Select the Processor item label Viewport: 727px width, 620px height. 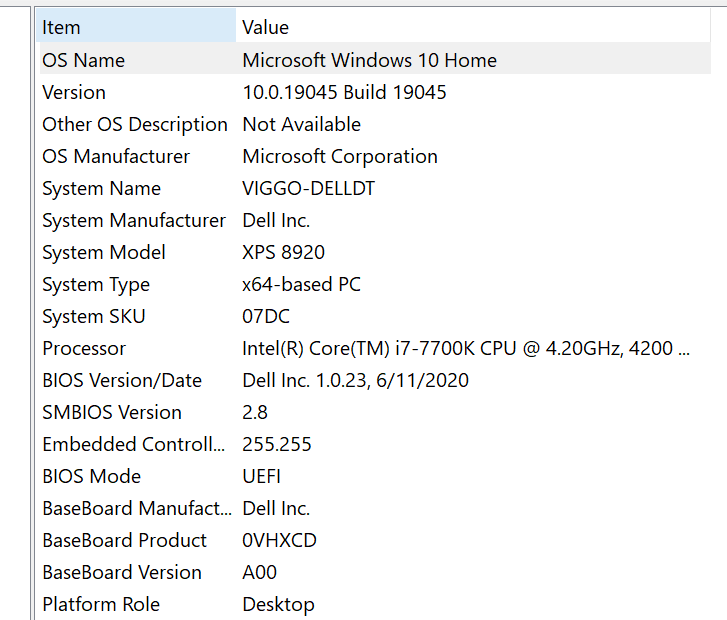pyautogui.click(x=84, y=348)
